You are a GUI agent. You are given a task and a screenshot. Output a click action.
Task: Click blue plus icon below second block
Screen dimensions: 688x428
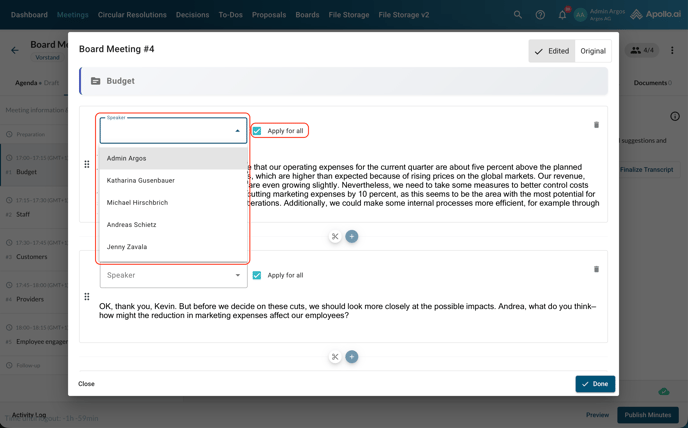352,357
